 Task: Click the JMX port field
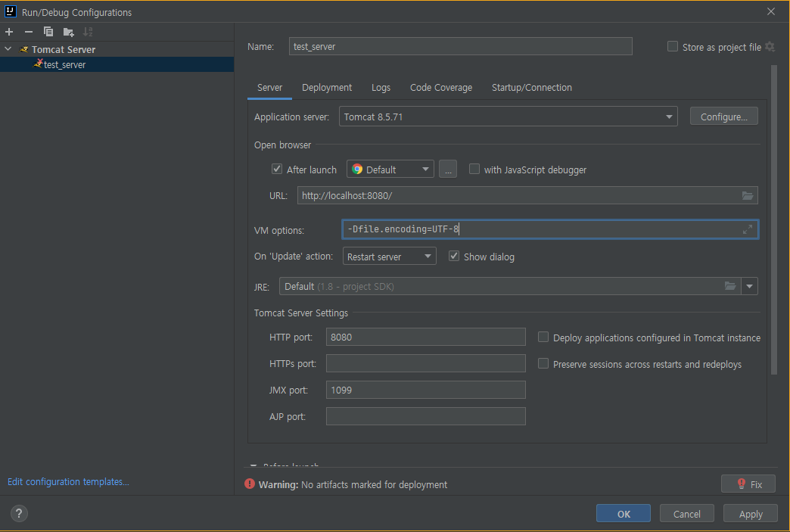426,390
